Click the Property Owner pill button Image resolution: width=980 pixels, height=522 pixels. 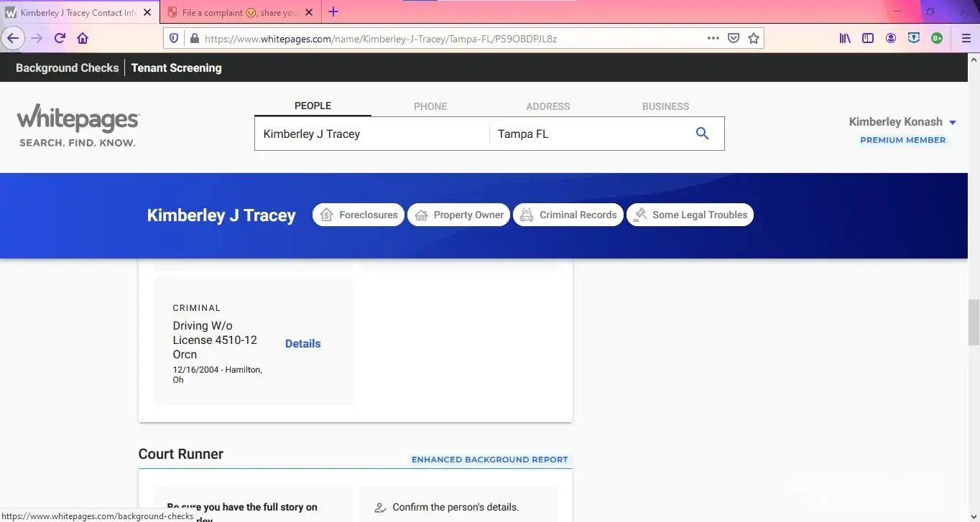pyautogui.click(x=459, y=215)
